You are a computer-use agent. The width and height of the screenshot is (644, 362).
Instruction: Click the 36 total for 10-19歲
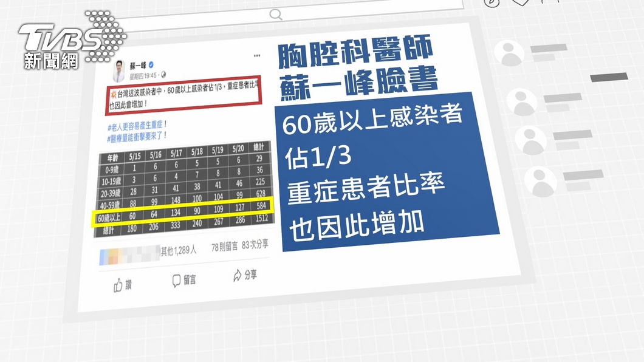pos(259,170)
